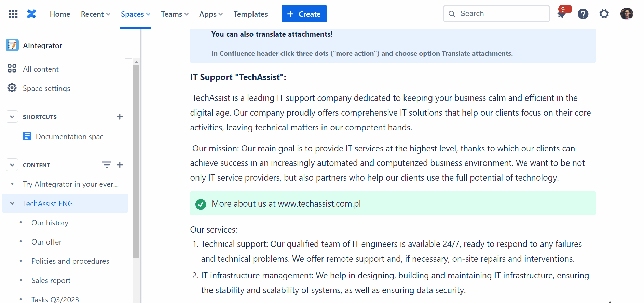Open the Spaces dropdown
This screenshot has width=644, height=303.
136,14
